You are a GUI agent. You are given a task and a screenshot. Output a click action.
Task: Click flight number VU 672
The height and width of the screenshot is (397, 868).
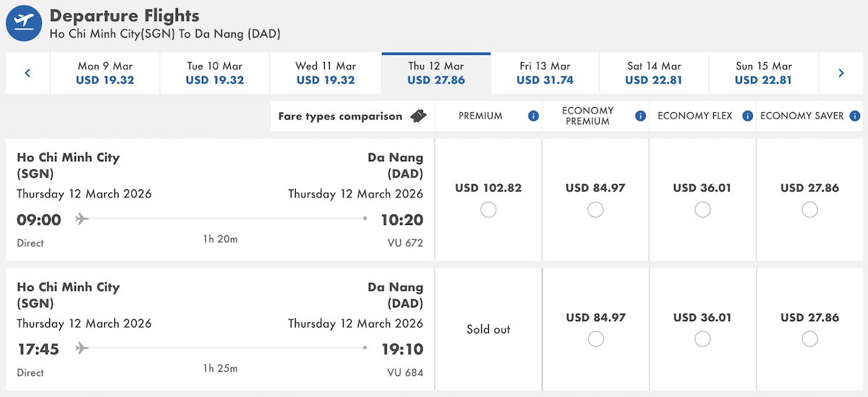coord(405,243)
